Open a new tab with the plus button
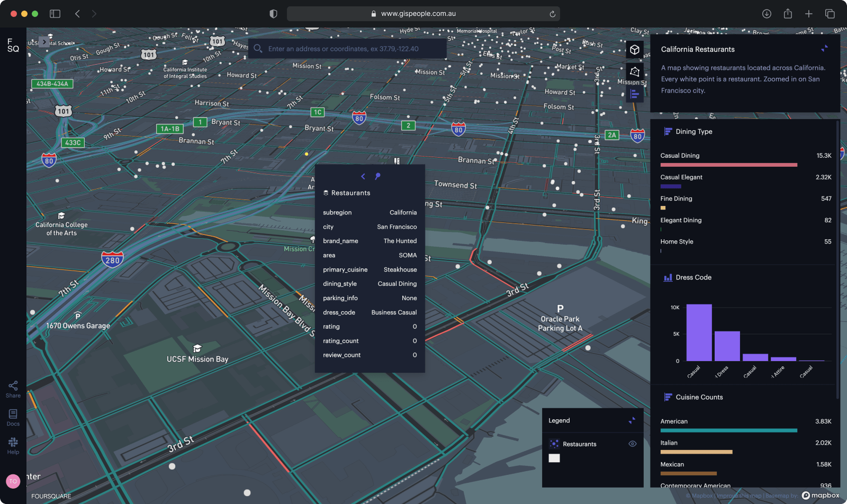The height and width of the screenshot is (504, 847). [x=808, y=14]
